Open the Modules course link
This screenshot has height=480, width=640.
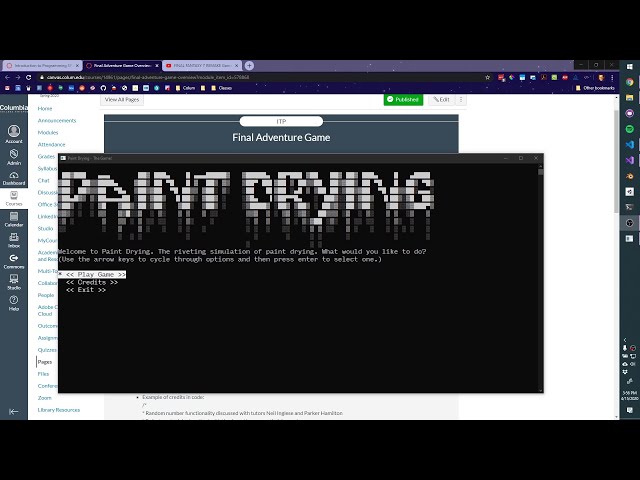point(48,132)
